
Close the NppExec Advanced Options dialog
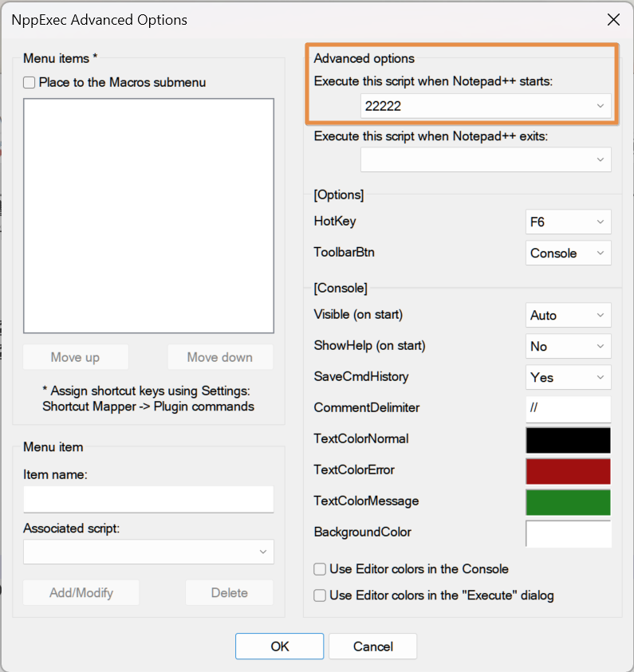pyautogui.click(x=613, y=20)
